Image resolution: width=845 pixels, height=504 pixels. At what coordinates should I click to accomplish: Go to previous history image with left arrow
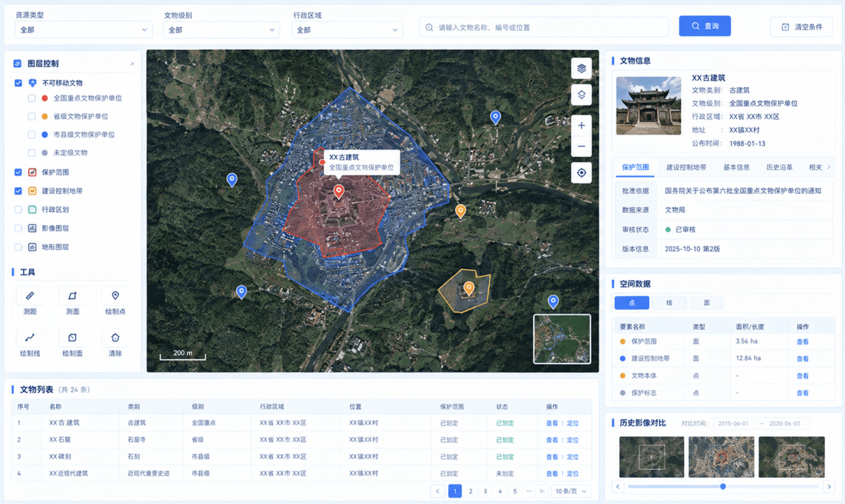[x=618, y=486]
